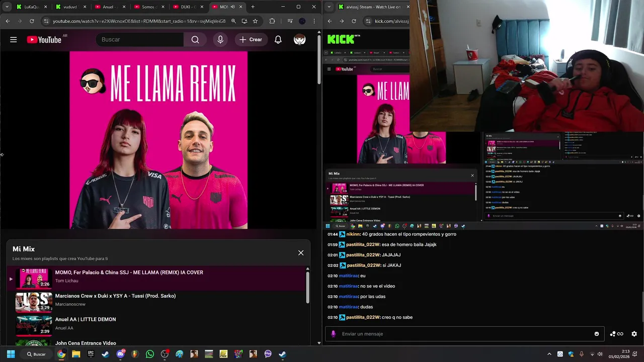The height and width of the screenshot is (362, 644).
Task: Click the install app icon in address bar
Action: 245,21
